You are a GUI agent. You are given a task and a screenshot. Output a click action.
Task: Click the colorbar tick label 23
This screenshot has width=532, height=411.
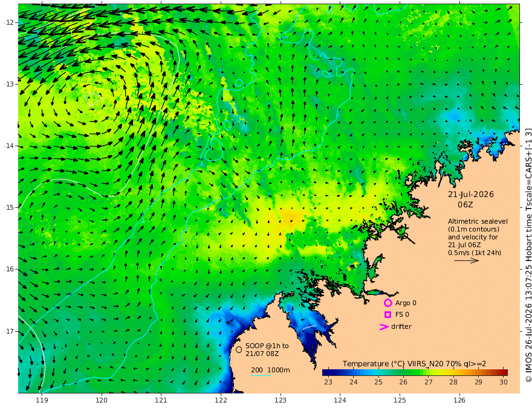pos(328,382)
